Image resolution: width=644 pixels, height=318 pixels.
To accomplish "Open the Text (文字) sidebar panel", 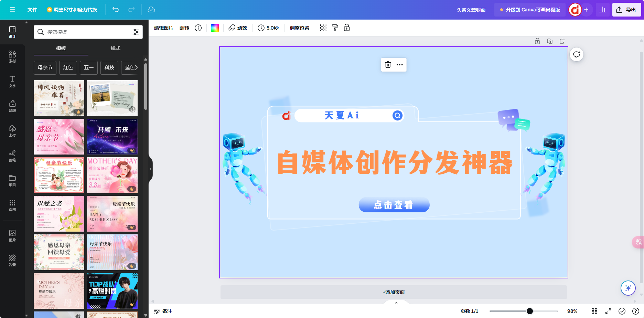I will [x=12, y=82].
